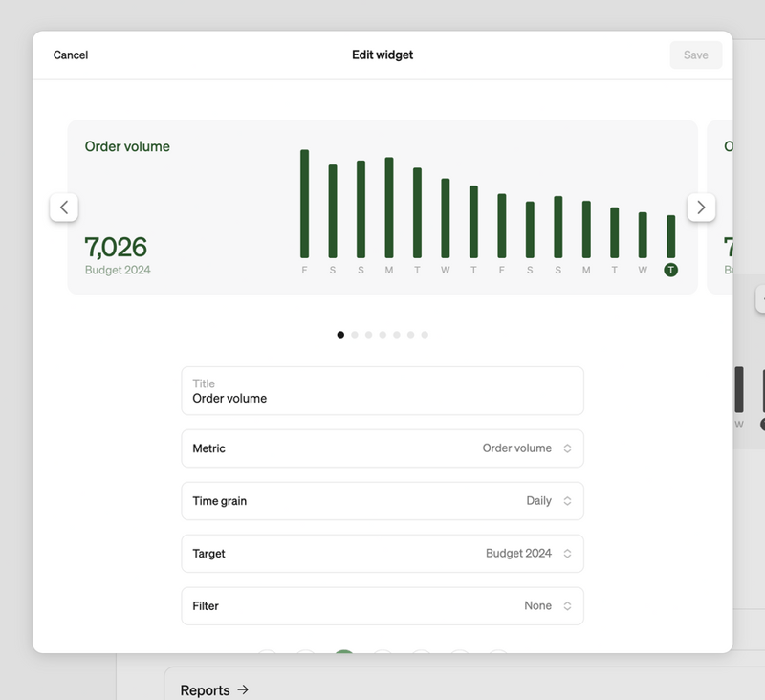Click the widget Title input field

[382, 391]
